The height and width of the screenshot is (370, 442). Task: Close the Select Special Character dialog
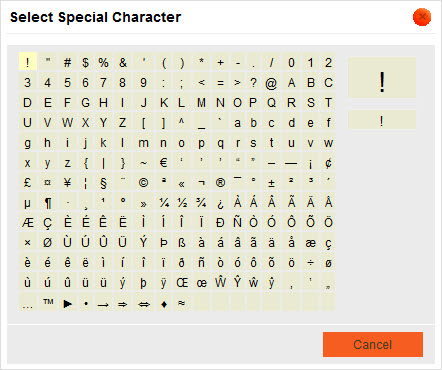(x=422, y=17)
